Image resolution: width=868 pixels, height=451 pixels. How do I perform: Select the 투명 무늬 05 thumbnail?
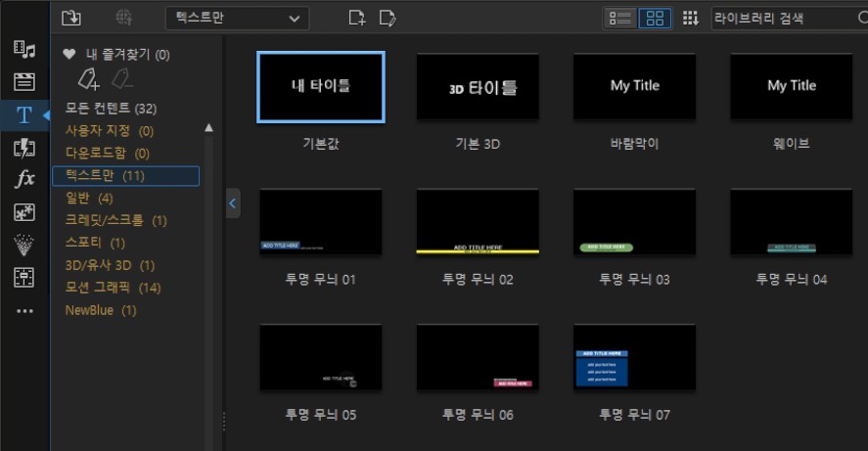click(x=321, y=357)
